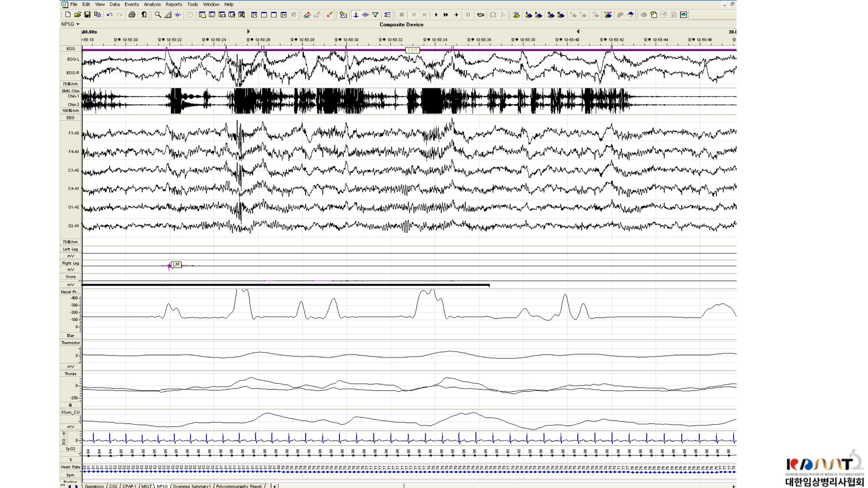Toggle the cyan eye view button

pyautogui.click(x=683, y=15)
